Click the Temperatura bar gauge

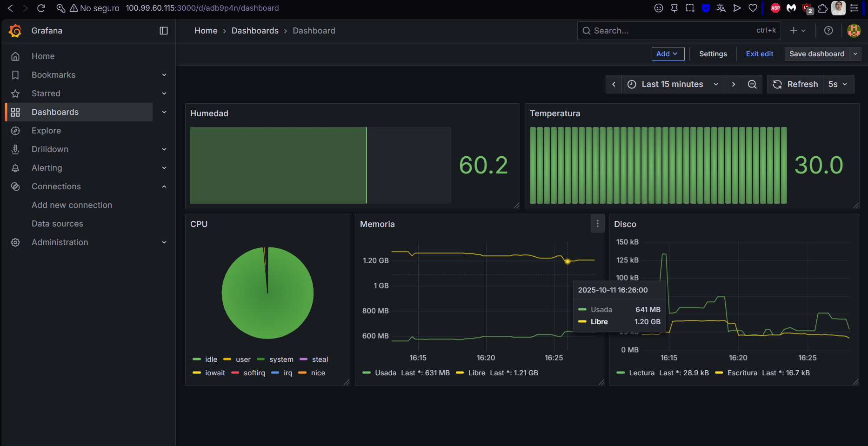[658, 165]
